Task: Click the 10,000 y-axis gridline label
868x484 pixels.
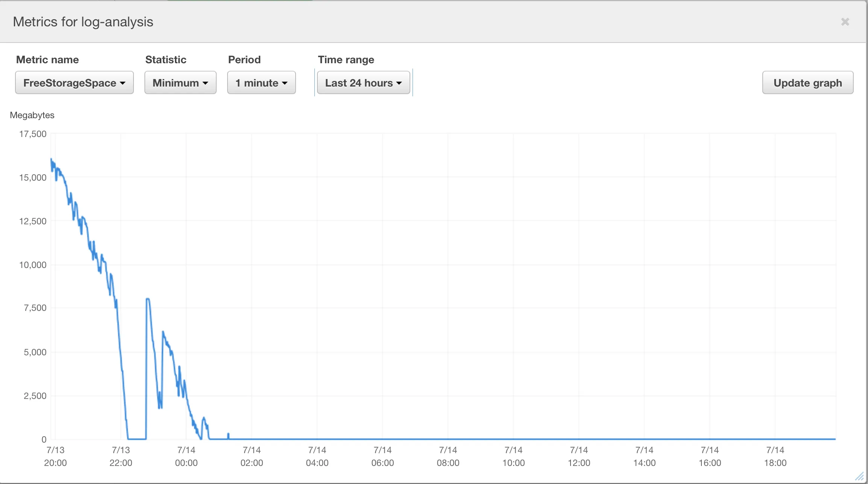Action: [x=33, y=265]
